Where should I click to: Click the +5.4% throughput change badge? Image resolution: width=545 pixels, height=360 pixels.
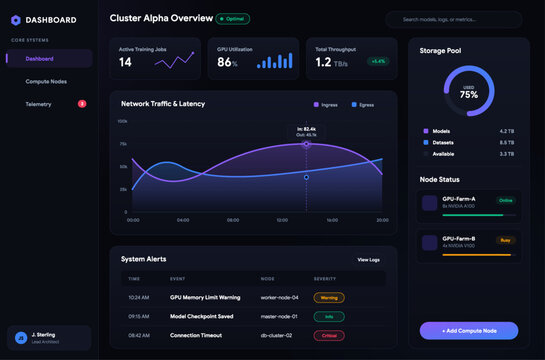coord(378,61)
